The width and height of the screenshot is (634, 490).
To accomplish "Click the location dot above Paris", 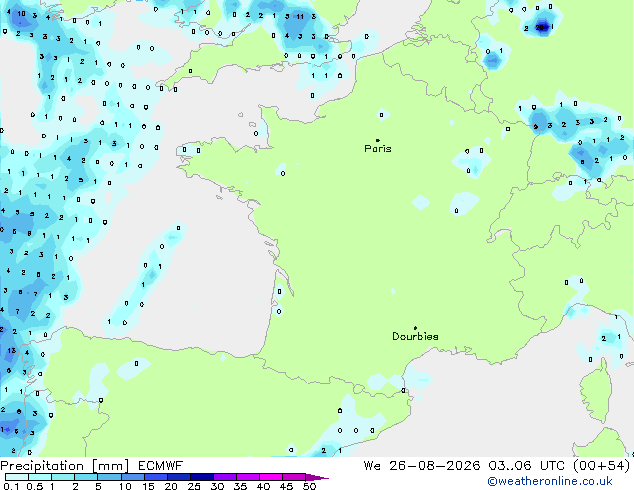I will tap(378, 140).
